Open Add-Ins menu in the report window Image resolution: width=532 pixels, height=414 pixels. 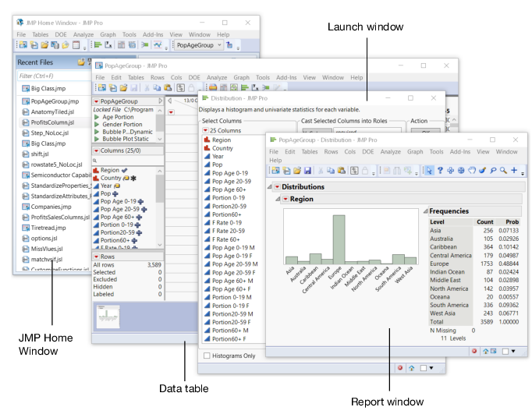tap(459, 152)
